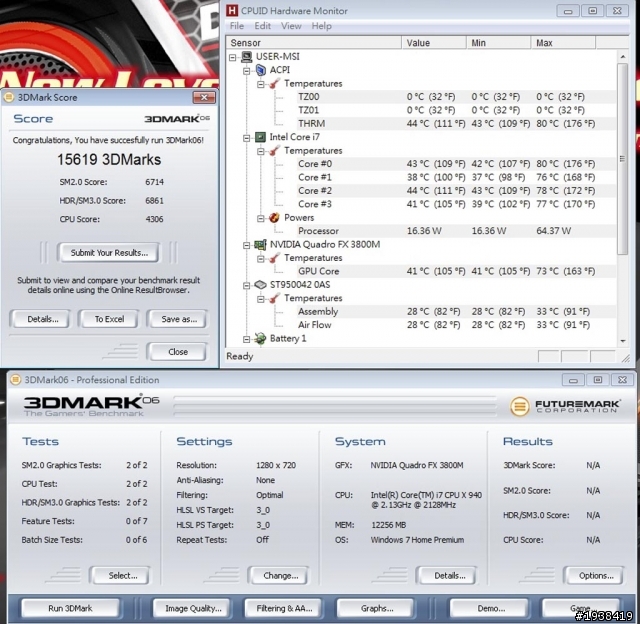Collapse the ST950042 0AS node
This screenshot has width=640, height=624.
[247, 286]
